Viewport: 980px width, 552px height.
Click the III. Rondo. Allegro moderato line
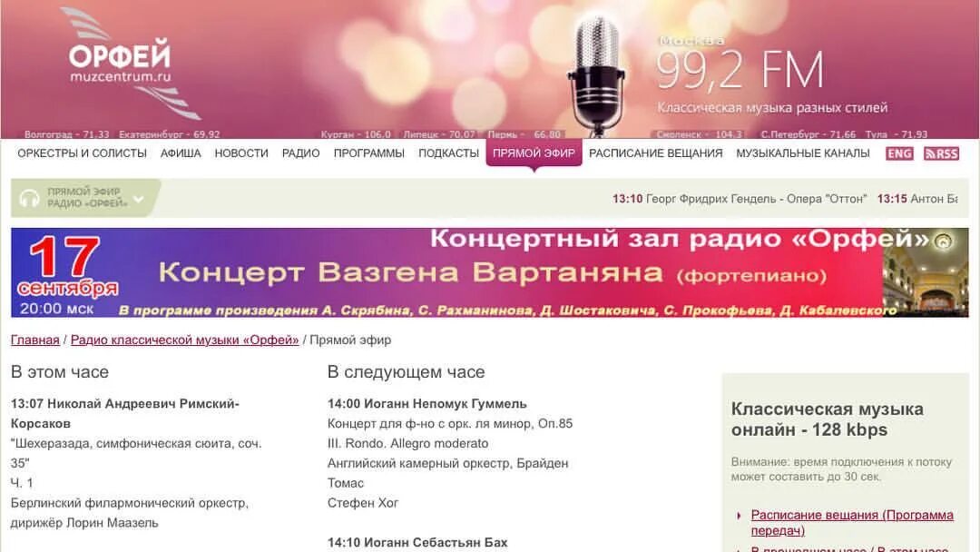tap(407, 443)
